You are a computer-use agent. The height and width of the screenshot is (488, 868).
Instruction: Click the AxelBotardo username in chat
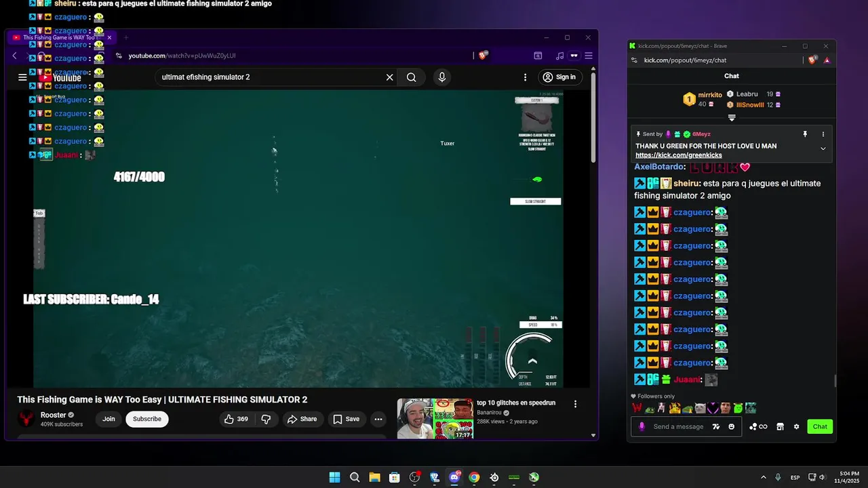(659, 167)
